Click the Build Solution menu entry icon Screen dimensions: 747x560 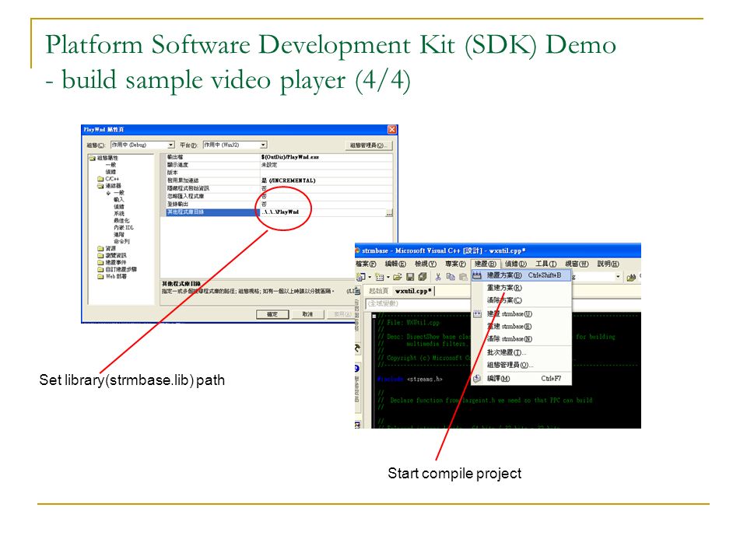tap(477, 275)
